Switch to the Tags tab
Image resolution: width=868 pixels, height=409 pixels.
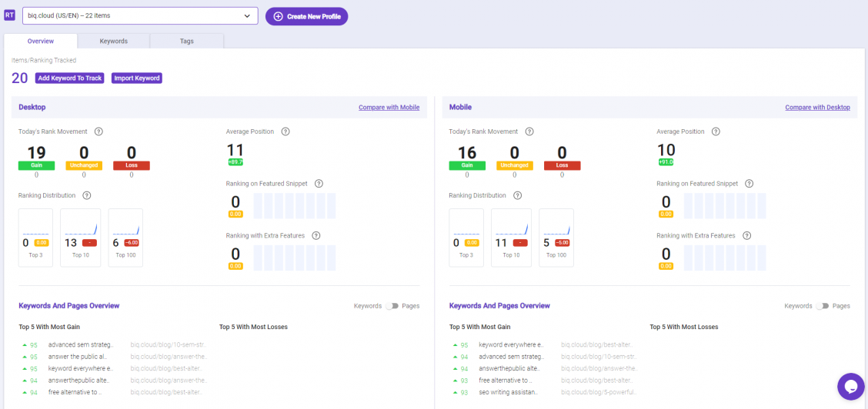(186, 42)
